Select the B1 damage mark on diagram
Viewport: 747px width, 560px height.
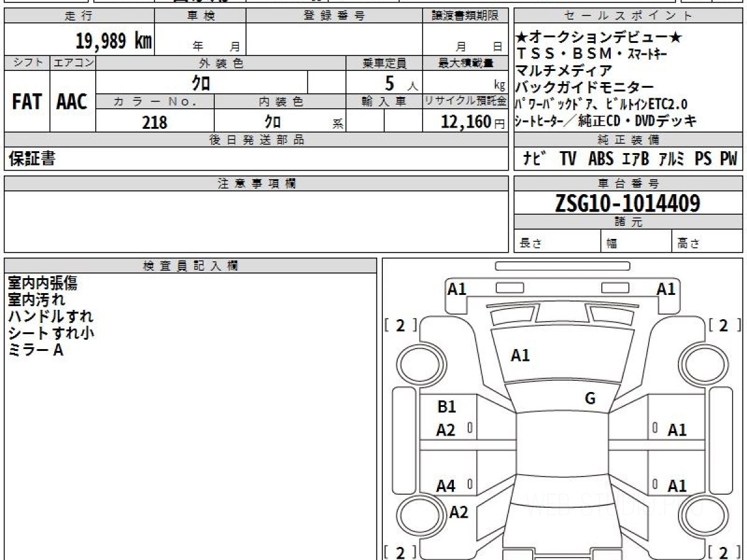[x=447, y=407]
